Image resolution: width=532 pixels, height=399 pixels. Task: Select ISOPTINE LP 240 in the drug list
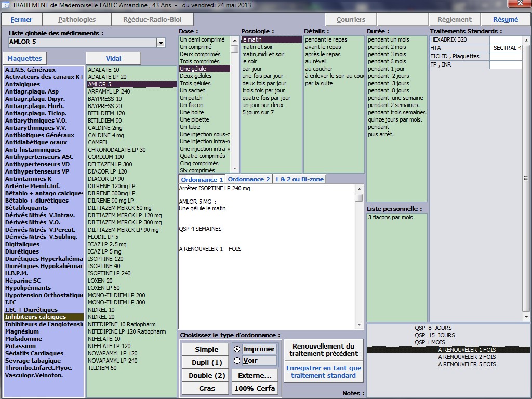(x=109, y=273)
